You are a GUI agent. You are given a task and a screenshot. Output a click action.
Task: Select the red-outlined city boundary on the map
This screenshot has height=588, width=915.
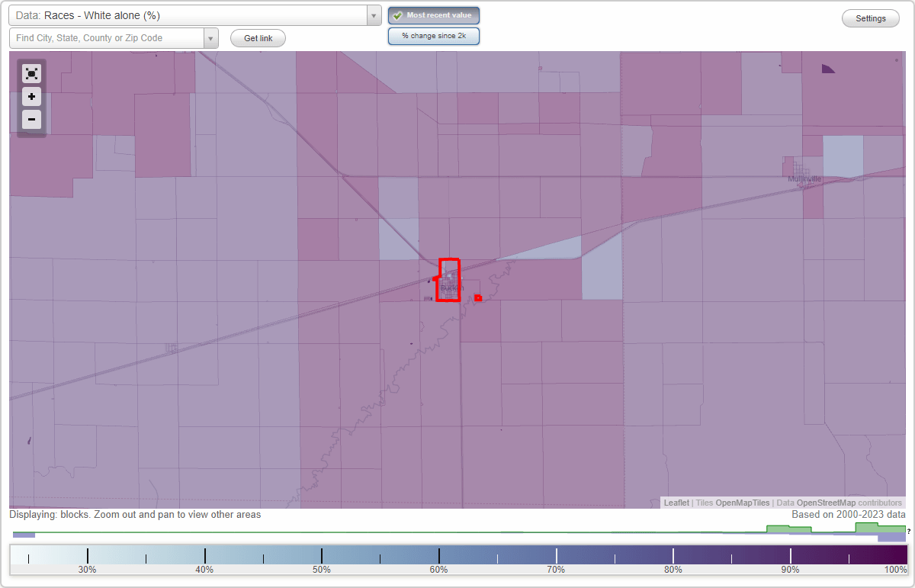448,280
